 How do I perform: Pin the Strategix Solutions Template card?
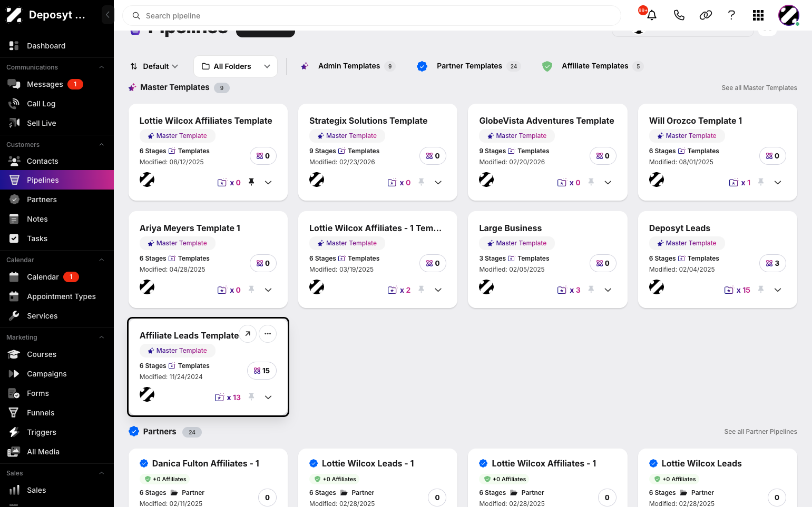[421, 182]
